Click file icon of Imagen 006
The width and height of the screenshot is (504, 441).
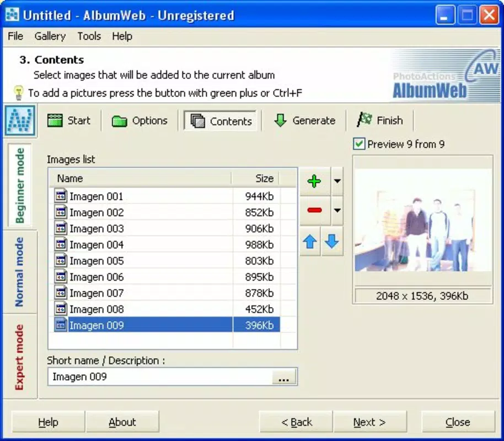(x=61, y=276)
